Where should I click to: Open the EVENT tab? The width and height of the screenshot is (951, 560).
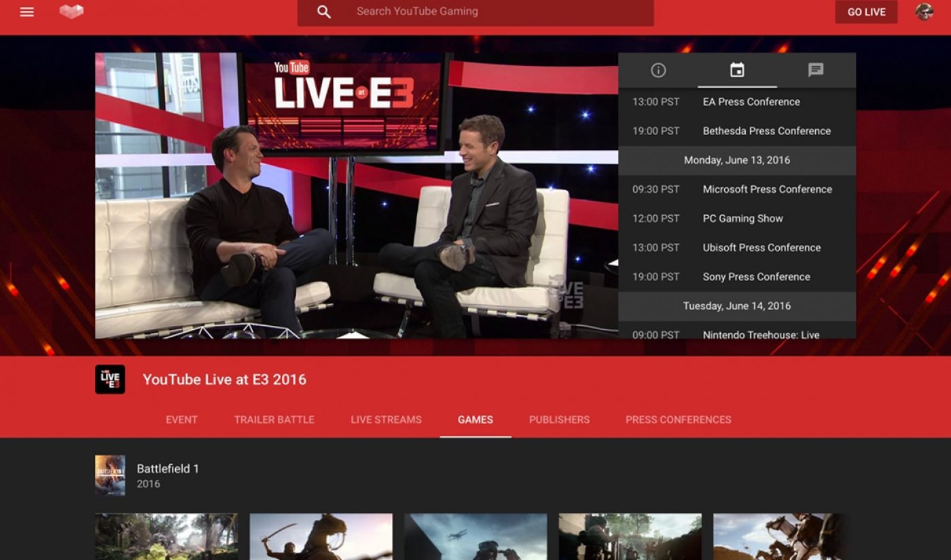[x=181, y=419]
